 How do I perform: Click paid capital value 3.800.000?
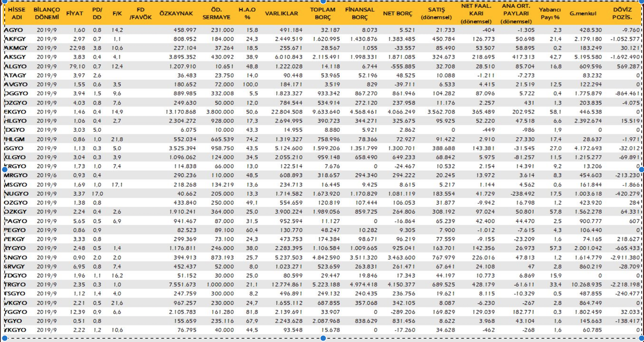tap(219, 112)
